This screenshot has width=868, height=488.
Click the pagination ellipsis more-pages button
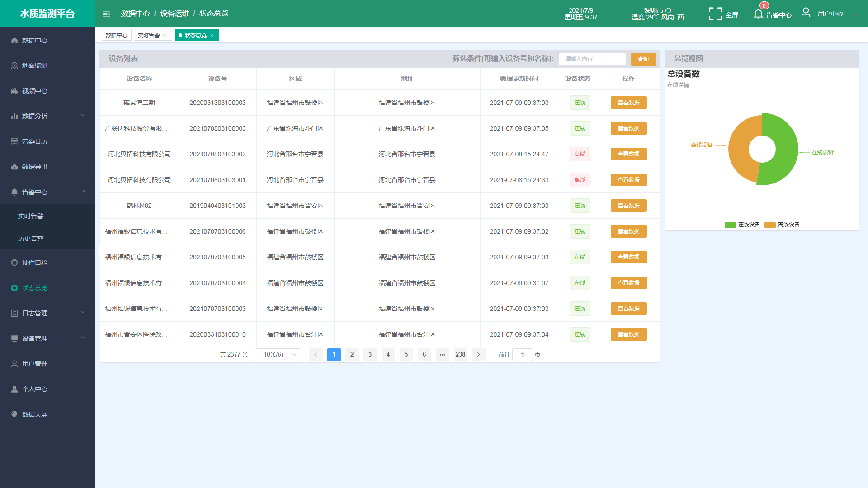(442, 355)
